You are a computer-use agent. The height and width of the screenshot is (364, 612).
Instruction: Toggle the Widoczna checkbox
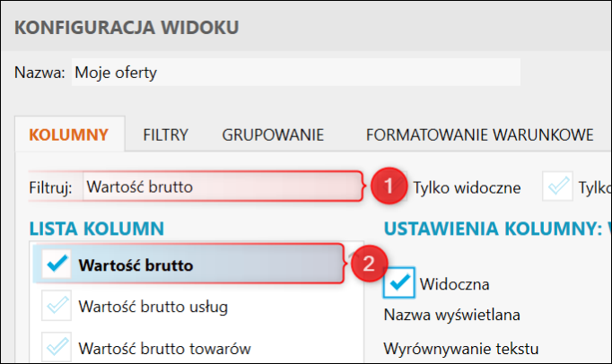[x=398, y=282]
